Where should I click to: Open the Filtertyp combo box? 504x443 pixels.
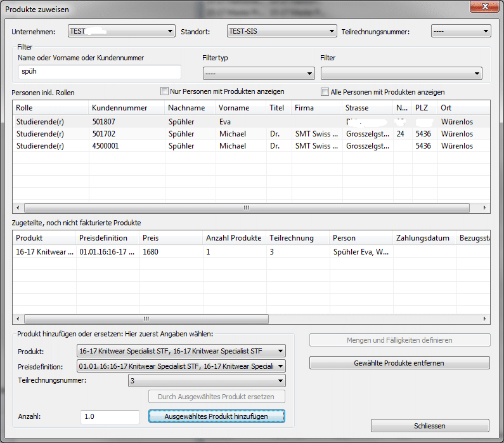258,74
